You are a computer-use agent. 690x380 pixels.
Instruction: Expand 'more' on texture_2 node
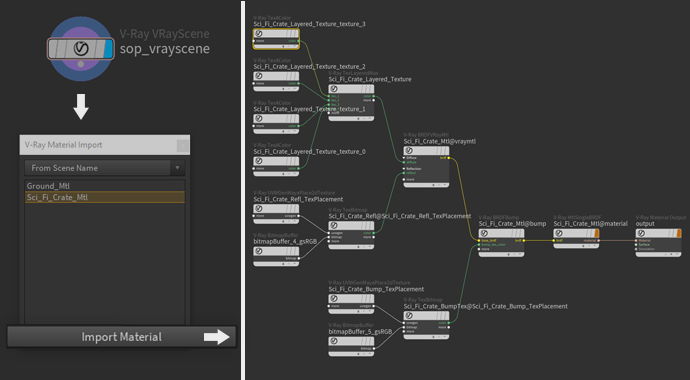[255, 84]
